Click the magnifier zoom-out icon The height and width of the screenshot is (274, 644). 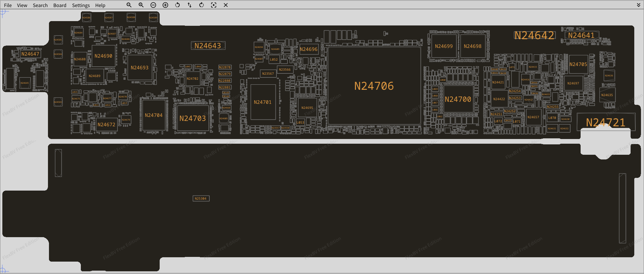click(x=129, y=5)
